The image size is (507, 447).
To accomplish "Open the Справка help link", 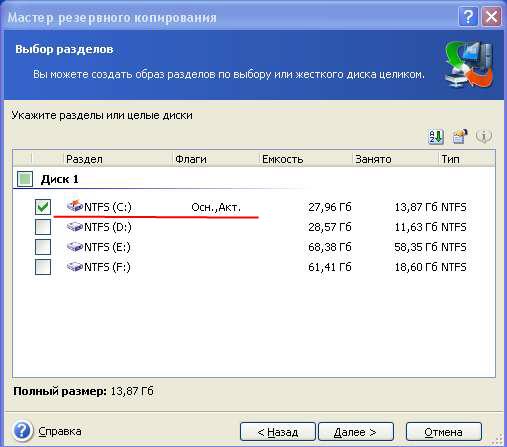I will [60, 431].
